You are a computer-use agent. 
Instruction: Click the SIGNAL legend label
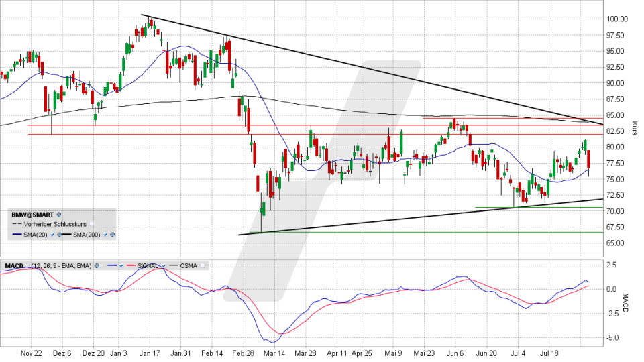(148, 266)
